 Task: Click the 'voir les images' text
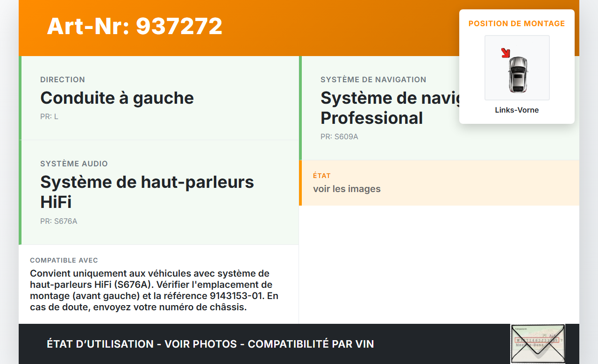(347, 189)
